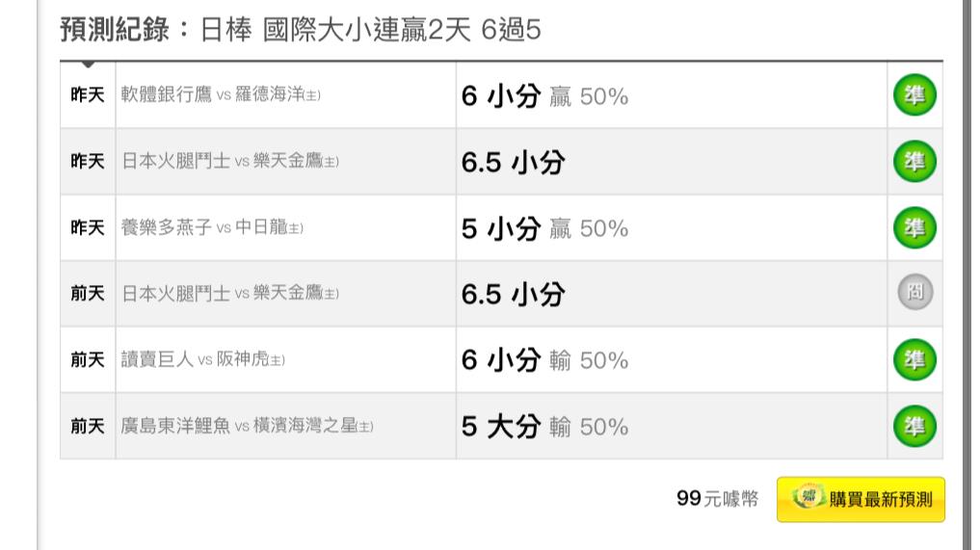Click green 準 badge for 廣島東洋鯉魚 match
The width and height of the screenshot is (980, 550).
tap(914, 427)
